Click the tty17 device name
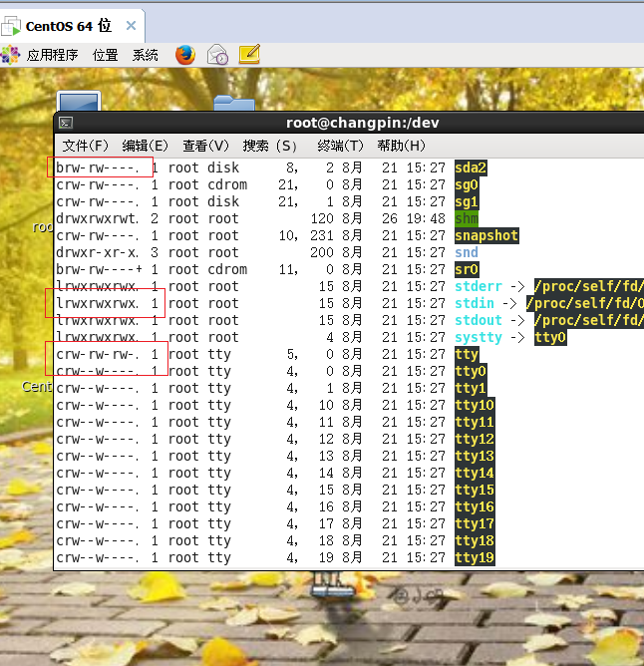The width and height of the screenshot is (644, 666). click(475, 524)
